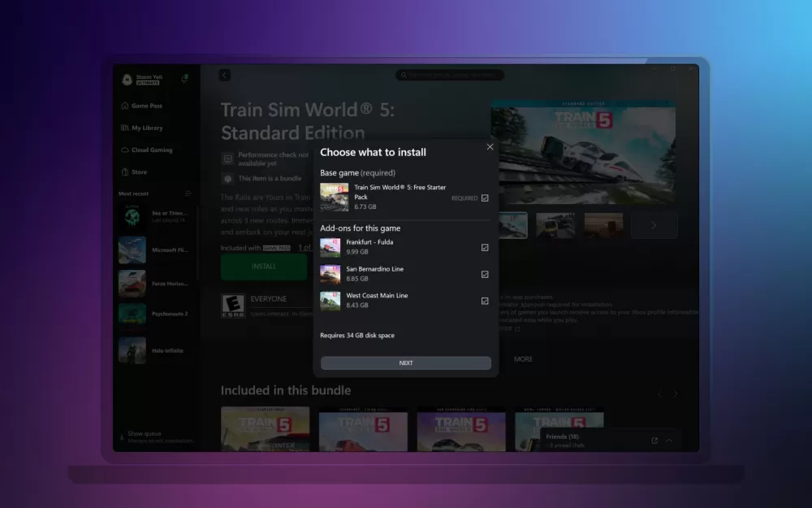Click the bundle info icon
This screenshot has height=508, width=812.
(227, 179)
